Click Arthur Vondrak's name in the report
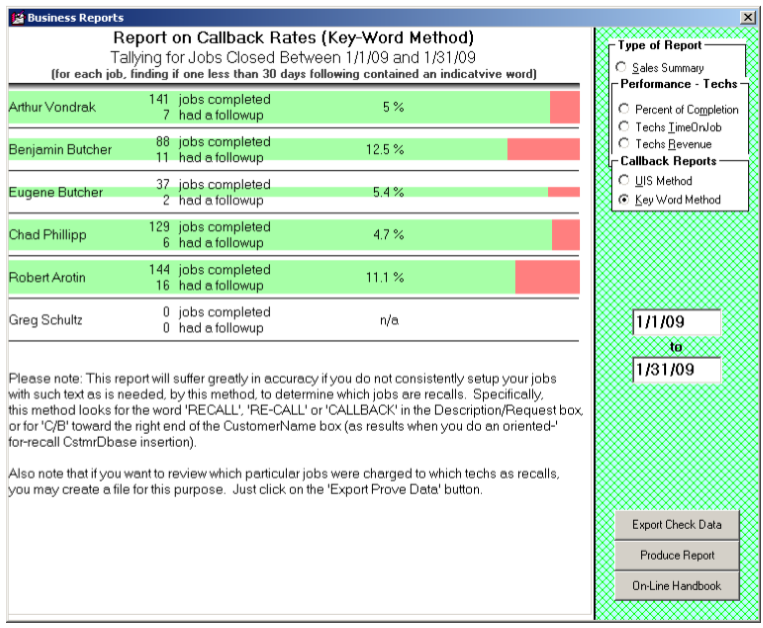The width and height of the screenshot is (763, 628). point(50,107)
